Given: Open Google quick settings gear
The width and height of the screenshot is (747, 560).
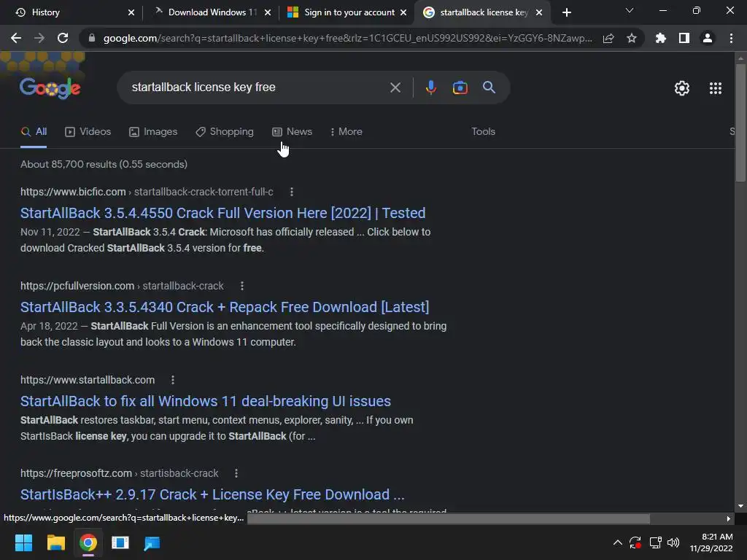Looking at the screenshot, I should (x=682, y=88).
